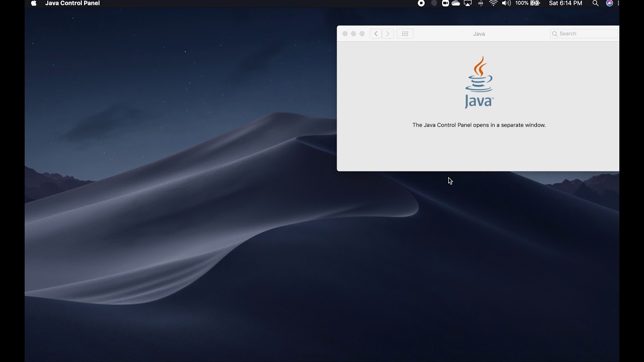Viewport: 644px width, 362px height.
Task: Open the Wi-Fi status menu
Action: point(494,3)
